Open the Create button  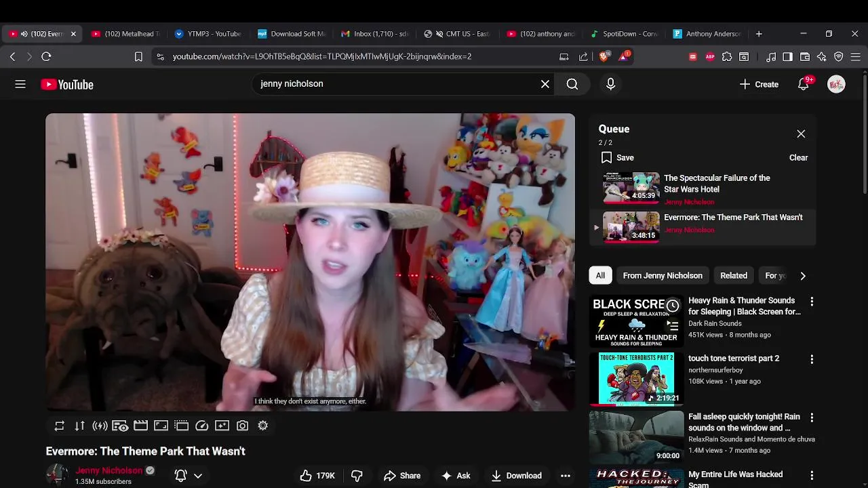point(759,84)
